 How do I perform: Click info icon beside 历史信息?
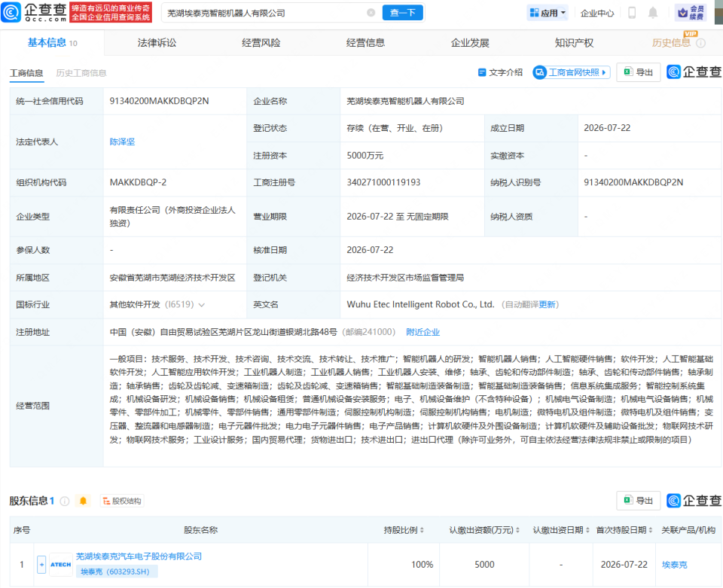click(x=701, y=44)
